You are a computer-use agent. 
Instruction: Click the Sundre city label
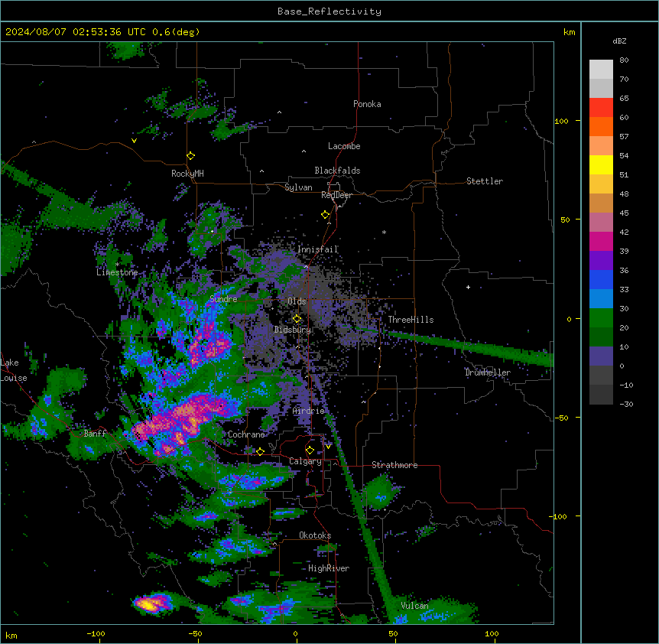[x=223, y=299]
